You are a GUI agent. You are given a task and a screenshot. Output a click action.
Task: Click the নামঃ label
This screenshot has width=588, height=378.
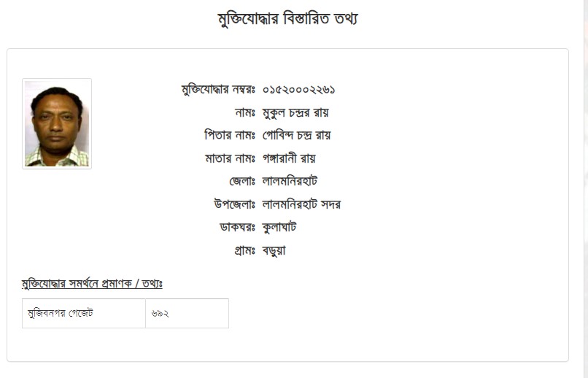click(x=245, y=112)
